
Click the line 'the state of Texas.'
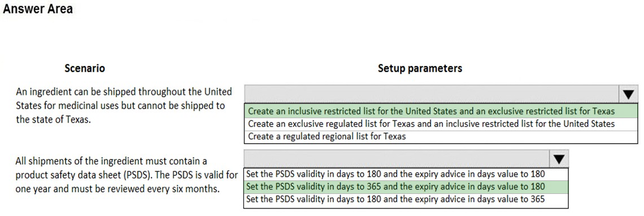[53, 120]
